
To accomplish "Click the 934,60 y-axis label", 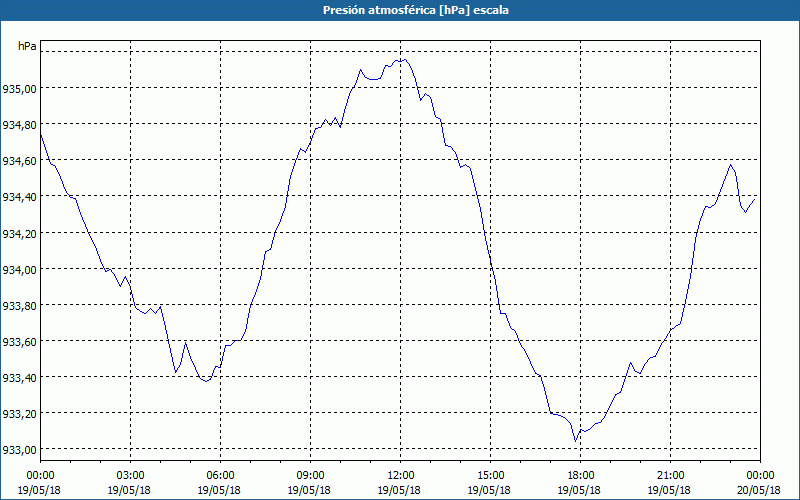I will [20, 161].
